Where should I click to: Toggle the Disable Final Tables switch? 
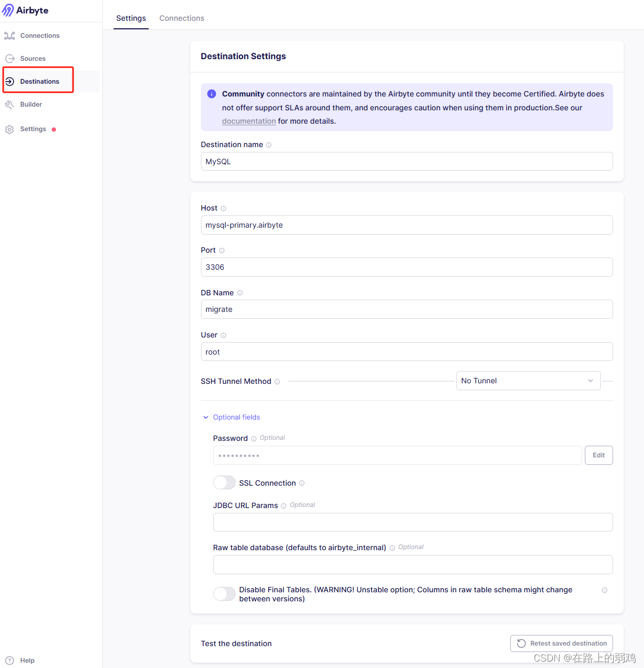point(224,594)
